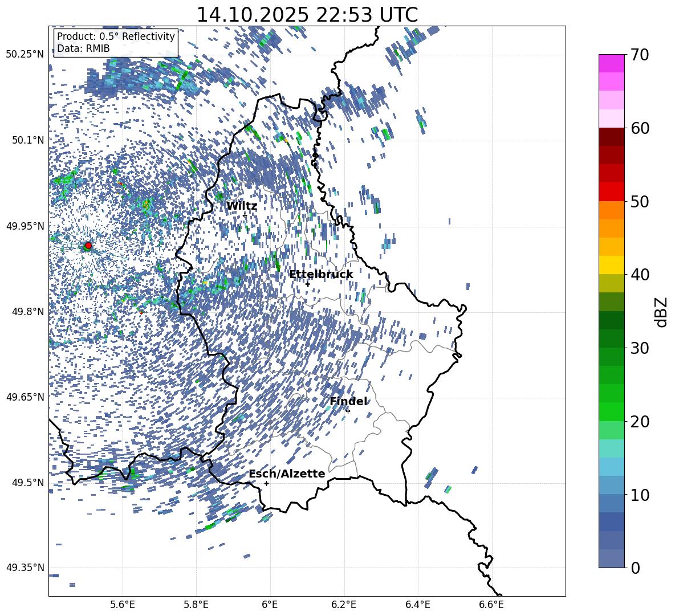Screen dimensions: 675x616
Task: Click the Wiltz city label
Action: coord(242,206)
